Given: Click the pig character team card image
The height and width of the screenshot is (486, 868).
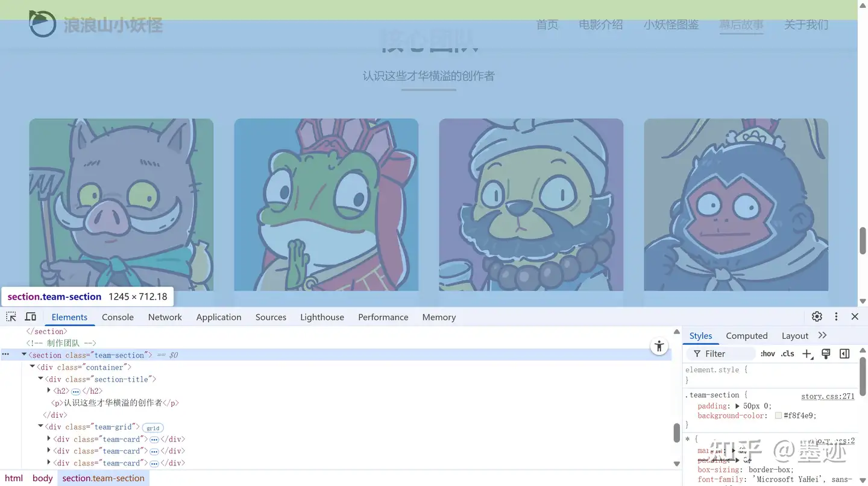Looking at the screenshot, I should (x=121, y=204).
